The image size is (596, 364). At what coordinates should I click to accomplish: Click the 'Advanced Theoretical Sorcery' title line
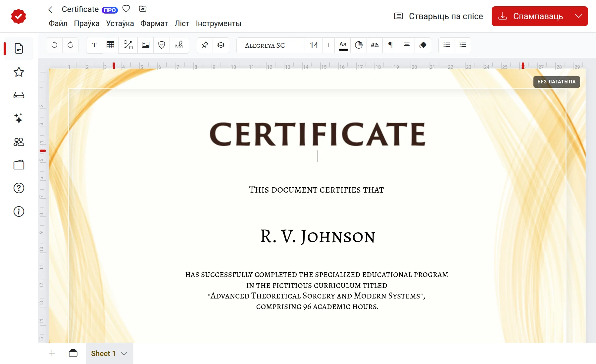point(317,296)
